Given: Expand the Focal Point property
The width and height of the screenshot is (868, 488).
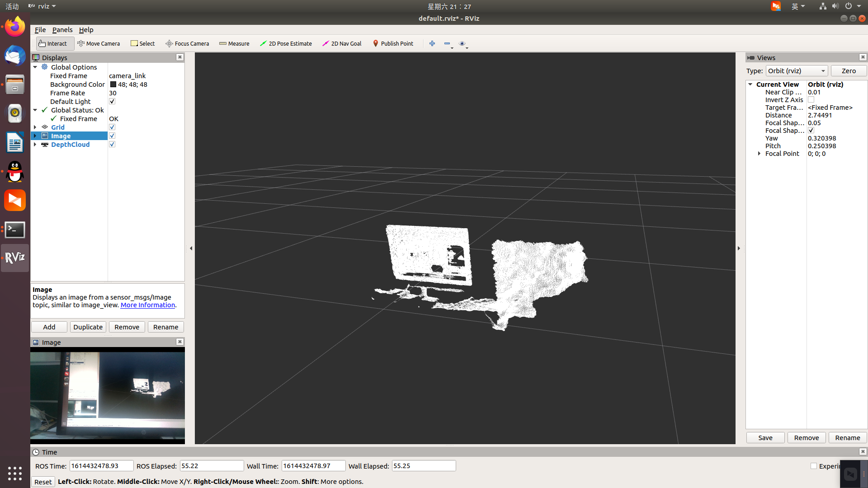Looking at the screenshot, I should click(759, 154).
